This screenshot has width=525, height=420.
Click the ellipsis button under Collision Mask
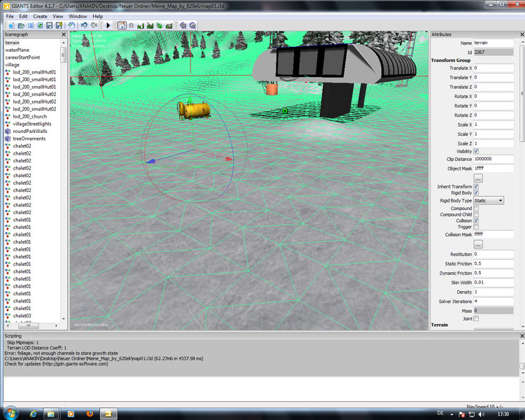click(478, 244)
